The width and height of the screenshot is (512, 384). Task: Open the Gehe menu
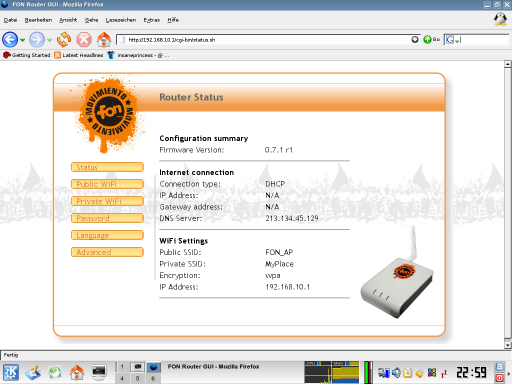[91, 20]
